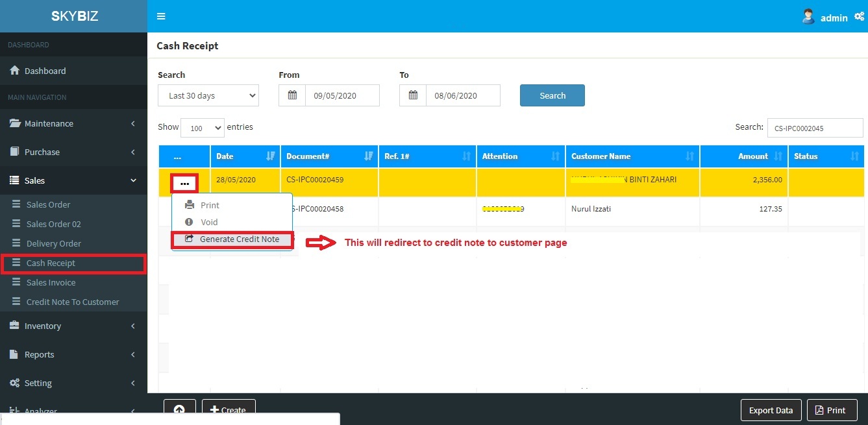Open the From date calendar icon
This screenshot has width=868, height=425.
[x=292, y=95]
